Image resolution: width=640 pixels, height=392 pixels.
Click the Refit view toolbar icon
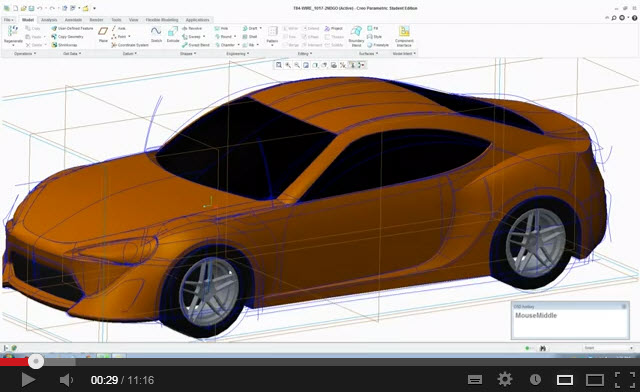coord(279,65)
